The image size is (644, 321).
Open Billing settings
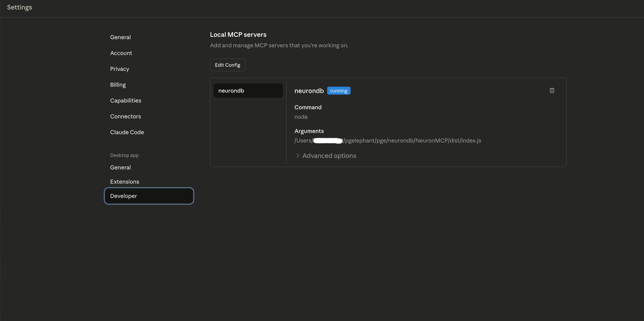[x=118, y=85]
